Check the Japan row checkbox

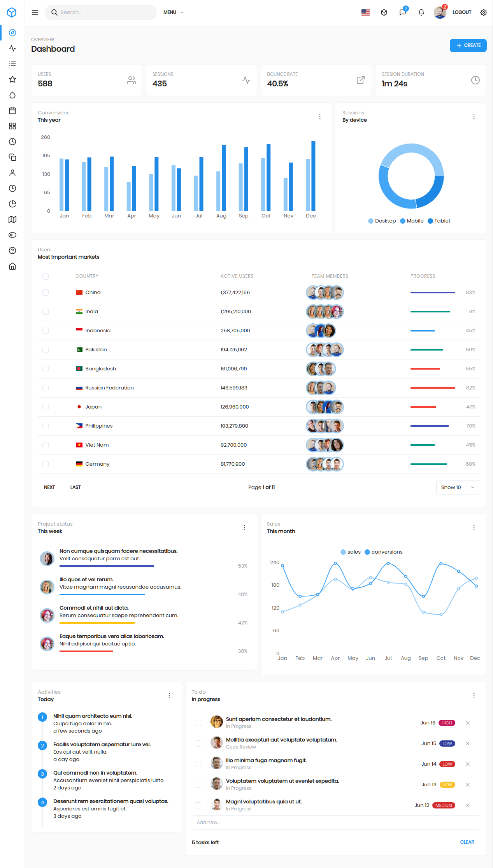(46, 407)
